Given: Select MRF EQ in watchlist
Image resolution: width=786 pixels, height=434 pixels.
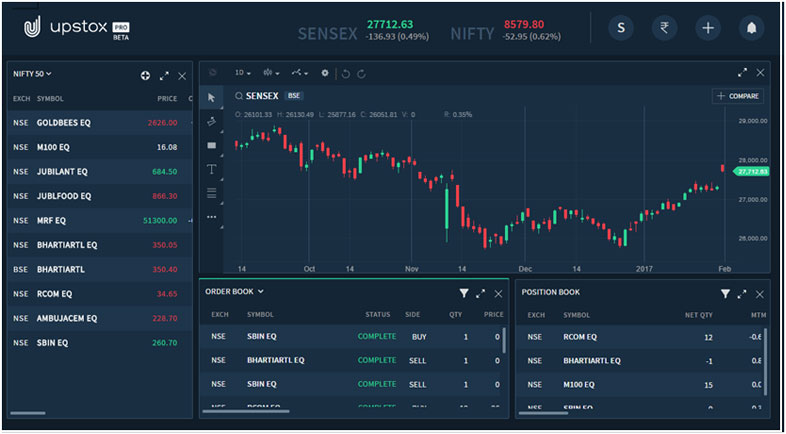Looking at the screenshot, I should [100, 221].
